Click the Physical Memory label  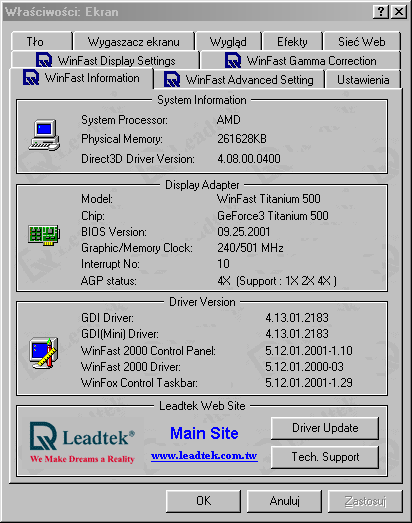tap(122, 139)
